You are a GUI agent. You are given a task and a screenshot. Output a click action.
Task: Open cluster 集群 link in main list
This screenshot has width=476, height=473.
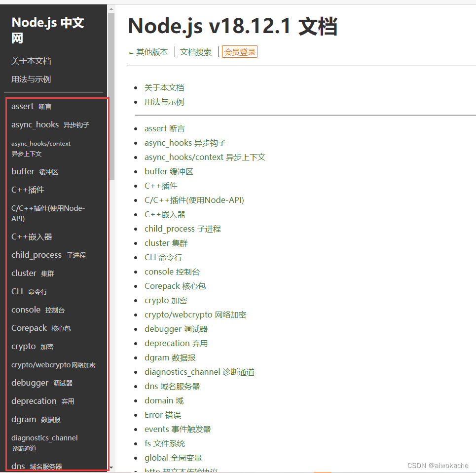(x=166, y=243)
